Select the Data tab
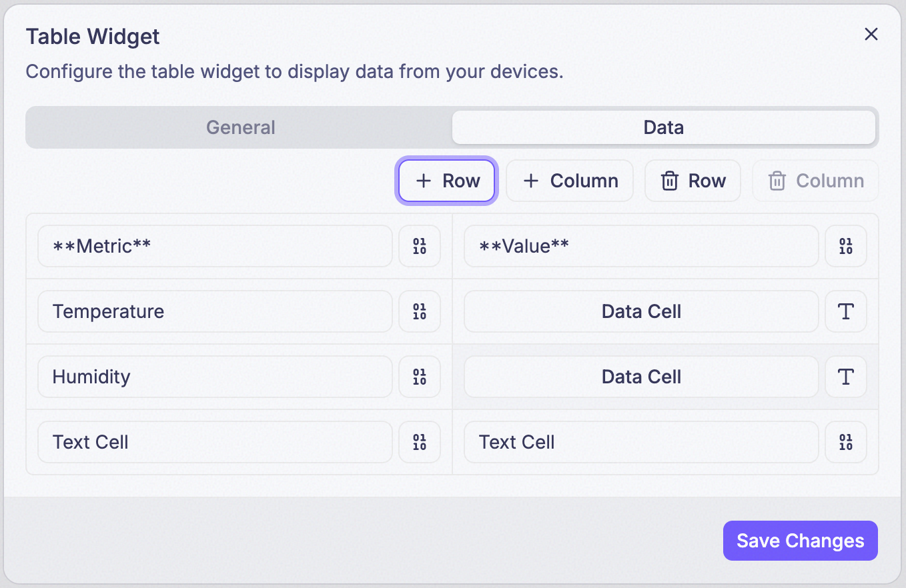 [x=664, y=127]
